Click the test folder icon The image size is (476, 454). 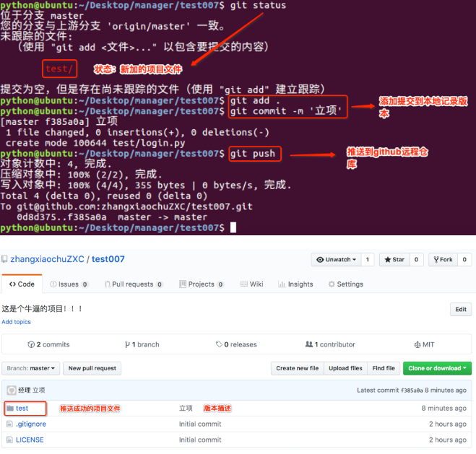click(10, 409)
